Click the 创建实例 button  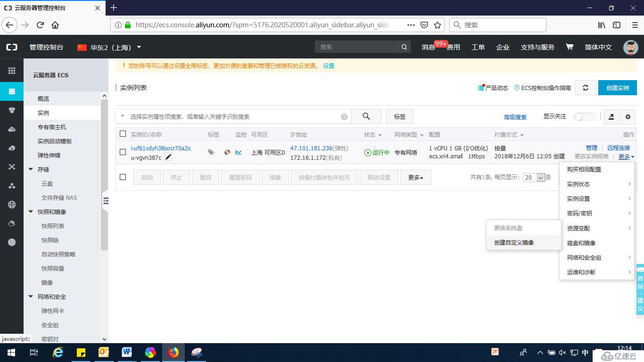[x=618, y=88]
